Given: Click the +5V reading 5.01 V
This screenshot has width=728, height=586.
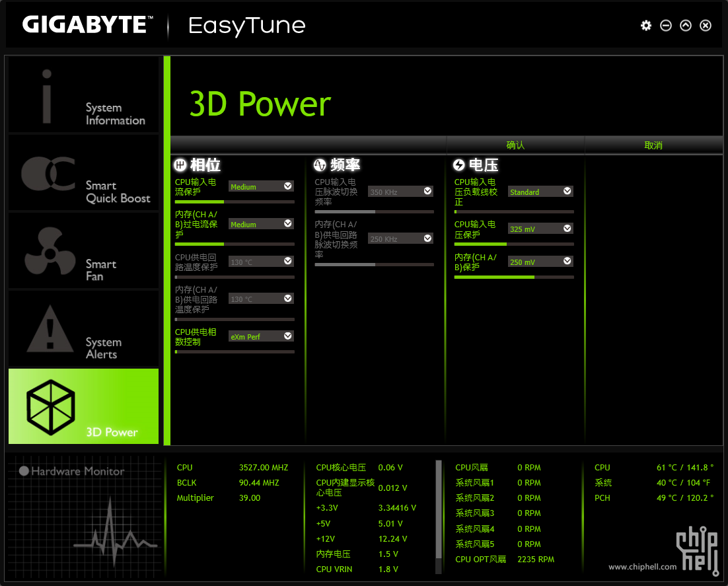Looking at the screenshot, I should (390, 524).
